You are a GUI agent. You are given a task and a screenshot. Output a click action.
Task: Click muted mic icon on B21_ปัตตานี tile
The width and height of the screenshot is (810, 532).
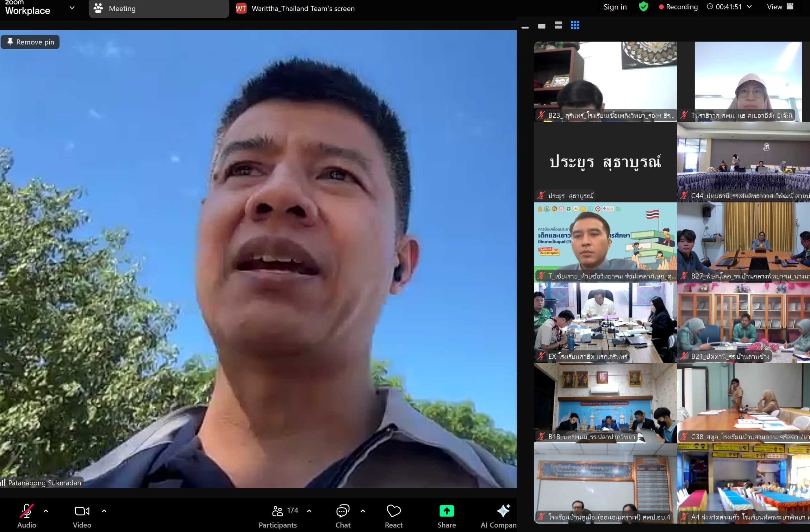point(684,356)
